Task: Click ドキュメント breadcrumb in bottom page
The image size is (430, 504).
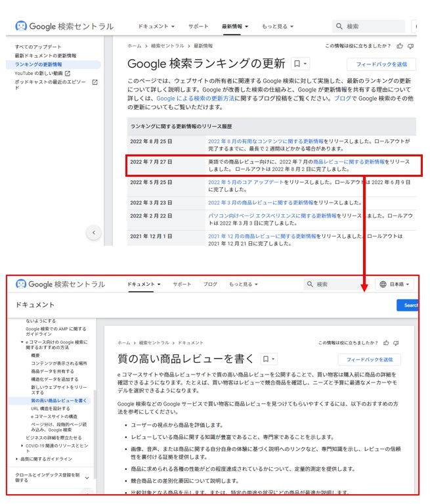Action: tap(190, 343)
